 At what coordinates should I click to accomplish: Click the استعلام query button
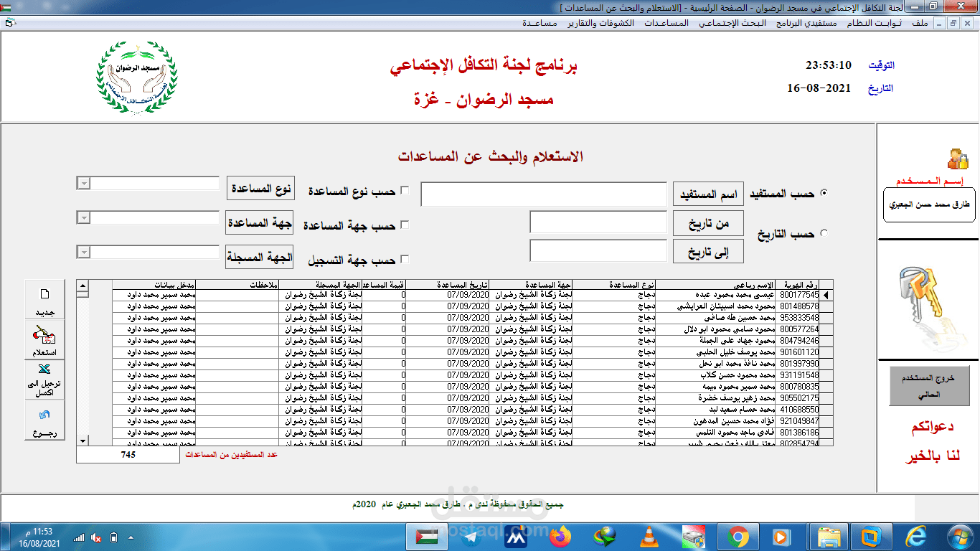point(45,339)
